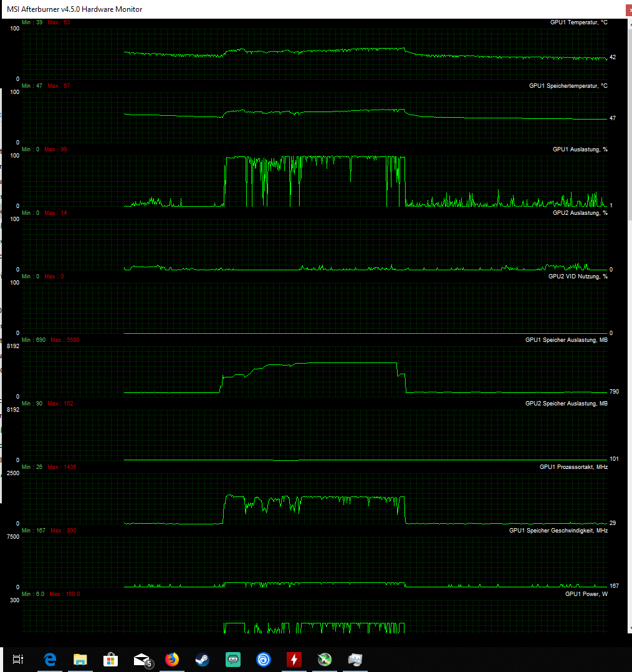Click the GPU1 Speicher Auslastung, MB title
This screenshot has height=672, width=632.
[567, 340]
